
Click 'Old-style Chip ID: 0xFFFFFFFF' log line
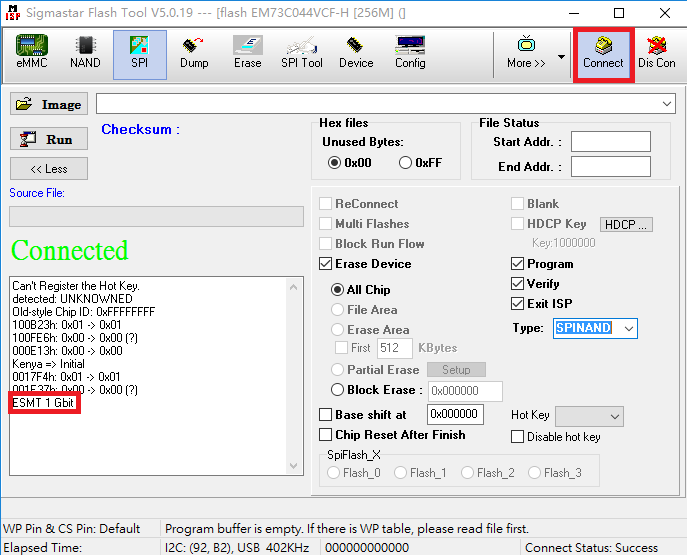[83, 312]
